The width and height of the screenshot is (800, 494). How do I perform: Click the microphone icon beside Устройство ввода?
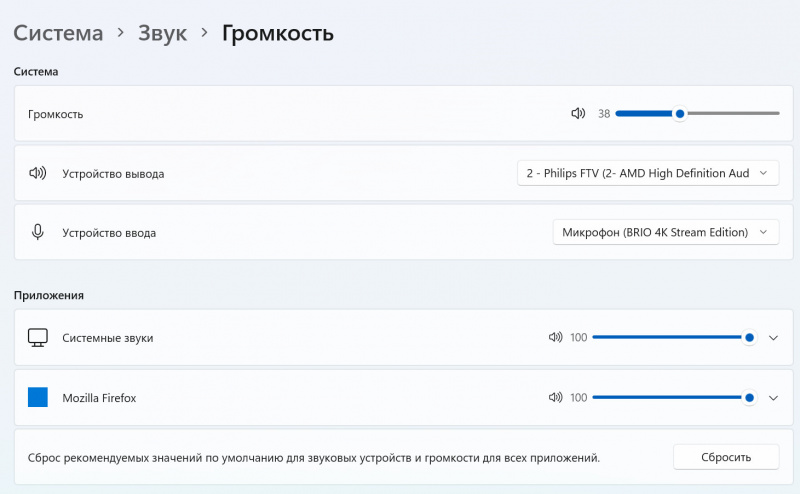pyautogui.click(x=38, y=232)
